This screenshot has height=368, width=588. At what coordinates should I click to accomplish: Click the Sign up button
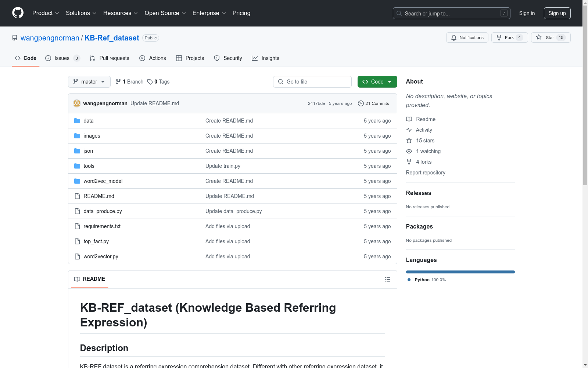pos(557,13)
